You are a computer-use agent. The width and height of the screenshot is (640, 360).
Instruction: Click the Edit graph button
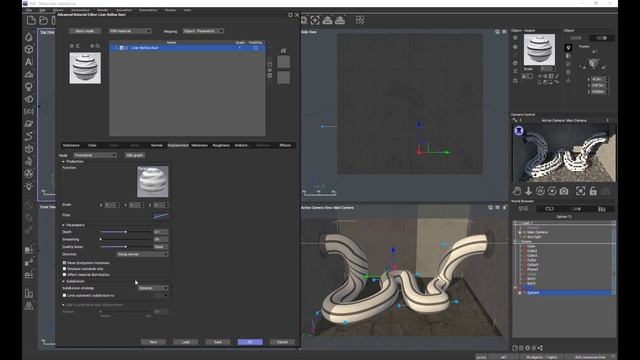[134, 155]
